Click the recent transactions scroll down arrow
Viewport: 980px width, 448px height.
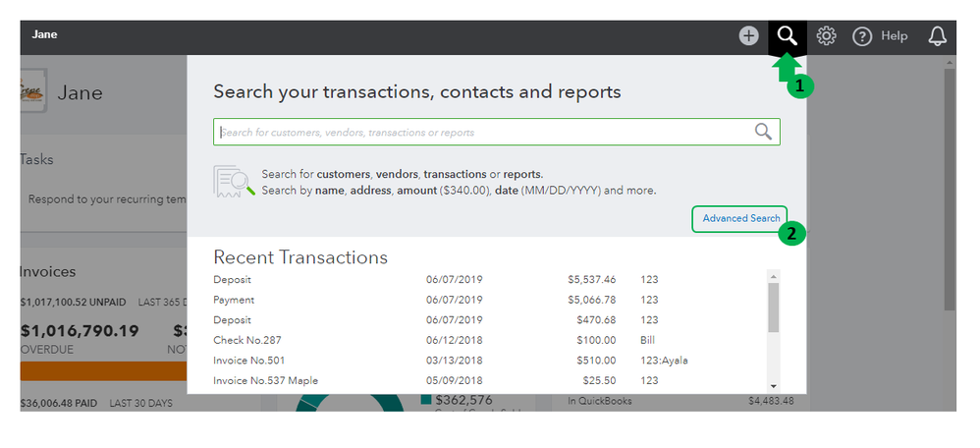point(773,386)
